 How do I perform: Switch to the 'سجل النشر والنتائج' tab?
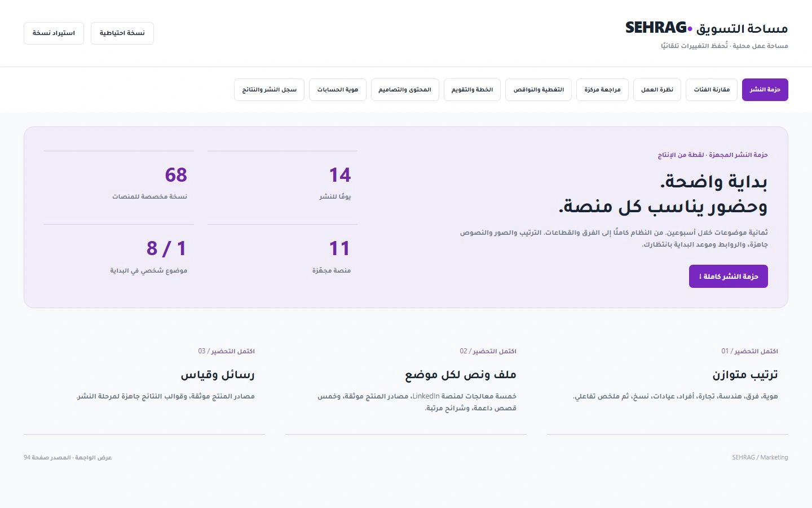point(270,90)
